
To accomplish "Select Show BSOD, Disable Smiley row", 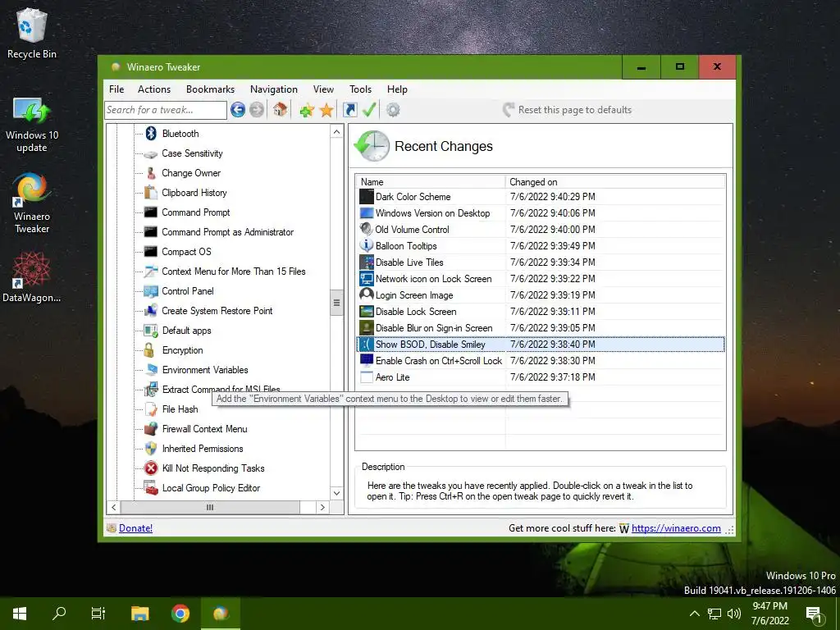I will click(541, 345).
